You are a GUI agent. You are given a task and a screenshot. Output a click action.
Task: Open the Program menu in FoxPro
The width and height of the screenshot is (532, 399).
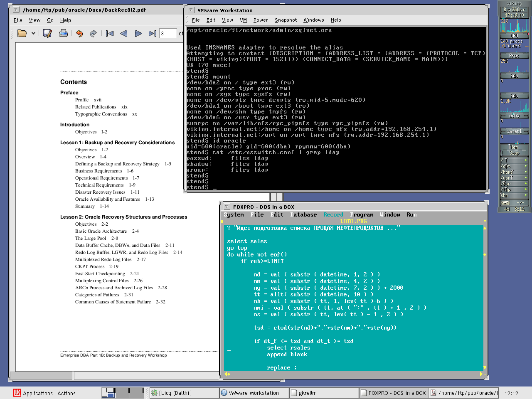pyautogui.click(x=362, y=215)
